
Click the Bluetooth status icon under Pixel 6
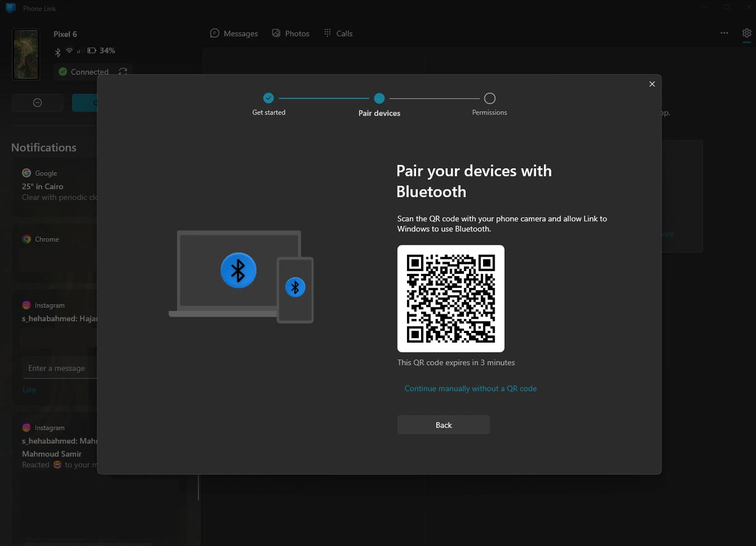[58, 52]
